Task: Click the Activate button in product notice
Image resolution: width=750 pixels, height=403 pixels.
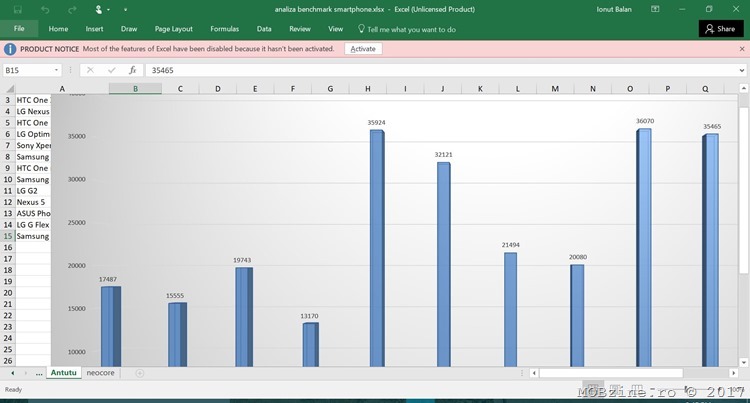Action: [x=363, y=49]
